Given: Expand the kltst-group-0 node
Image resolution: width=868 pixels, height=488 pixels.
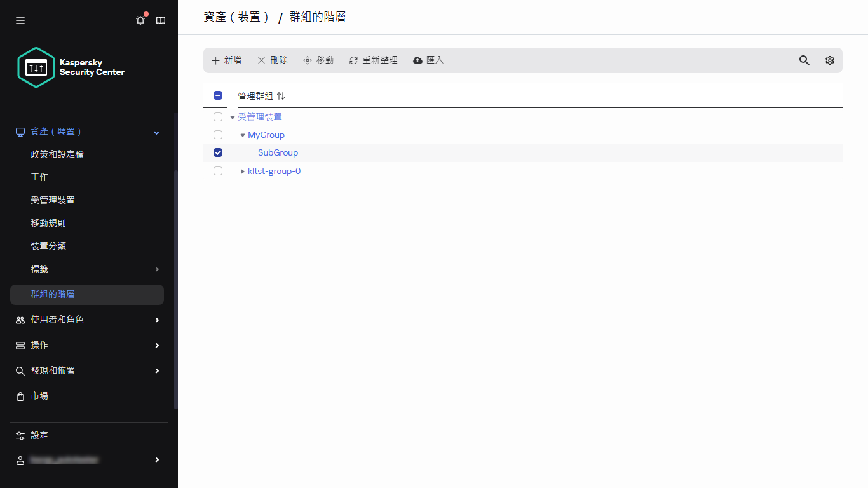Looking at the screenshot, I should point(242,170).
